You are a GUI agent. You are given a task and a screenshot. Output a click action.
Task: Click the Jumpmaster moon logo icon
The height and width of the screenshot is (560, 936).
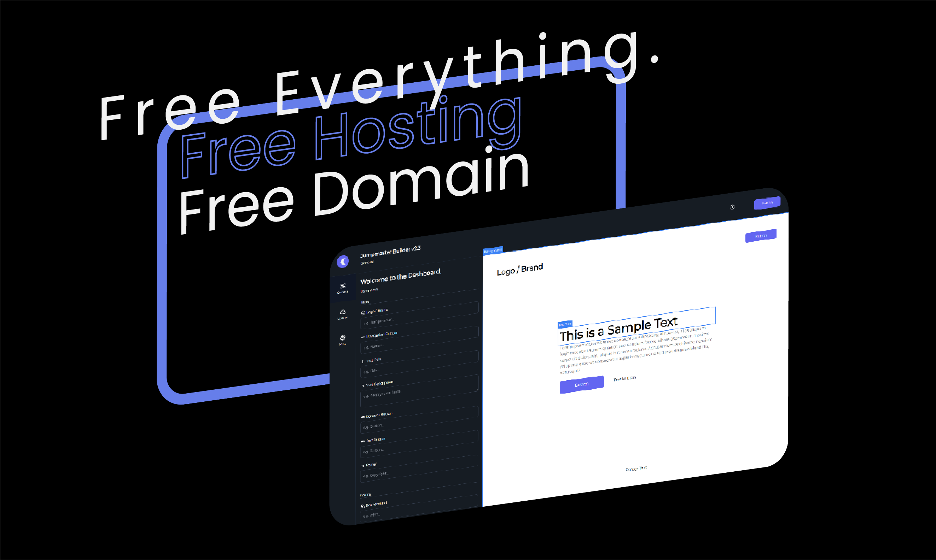pos(343,261)
